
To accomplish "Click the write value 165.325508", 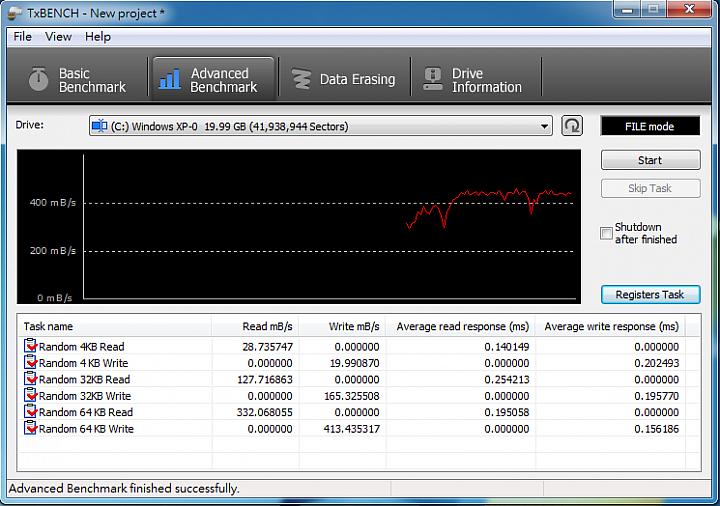I will click(x=352, y=396).
